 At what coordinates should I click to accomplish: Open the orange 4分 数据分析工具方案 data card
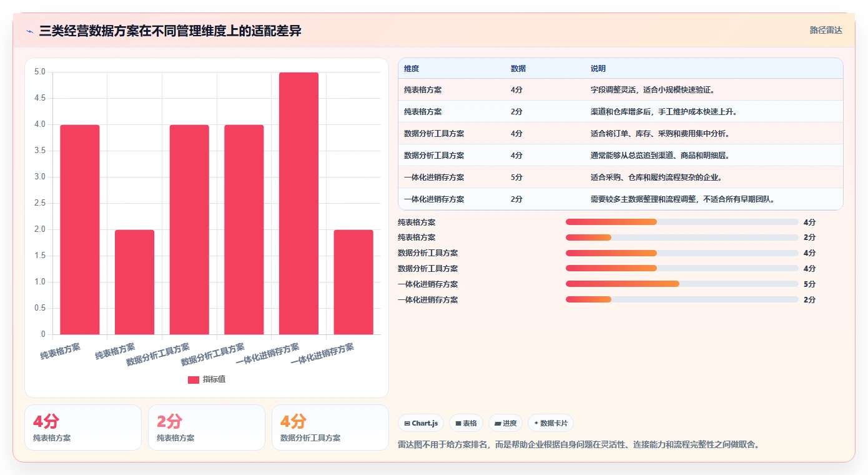pos(330,427)
